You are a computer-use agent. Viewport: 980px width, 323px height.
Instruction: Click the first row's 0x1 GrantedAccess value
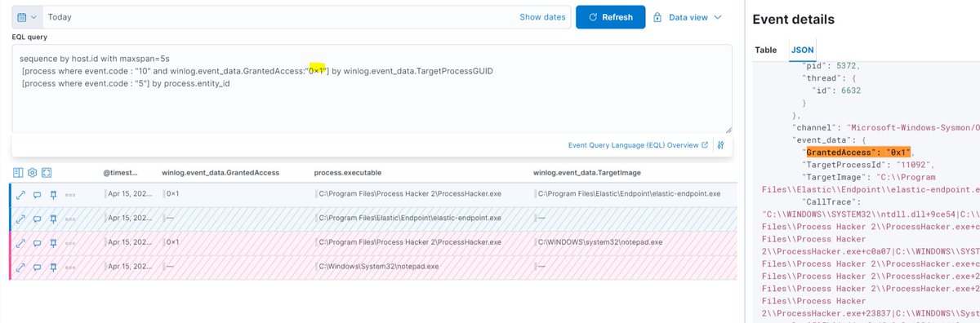pos(172,195)
